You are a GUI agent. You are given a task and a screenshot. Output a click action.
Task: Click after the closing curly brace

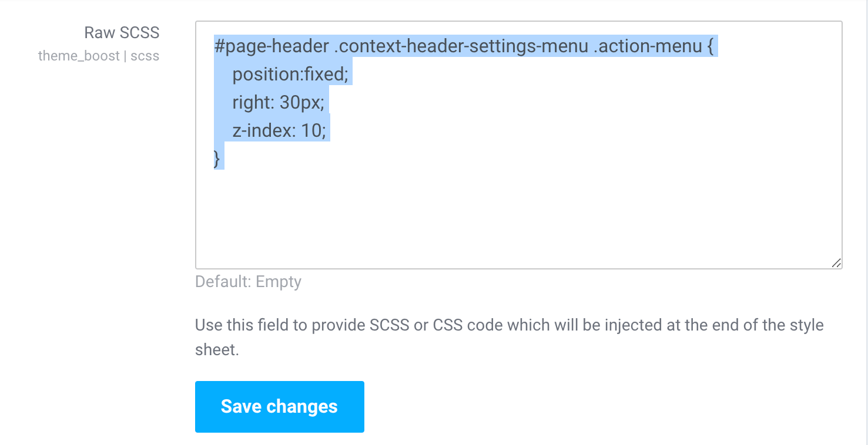(222, 159)
